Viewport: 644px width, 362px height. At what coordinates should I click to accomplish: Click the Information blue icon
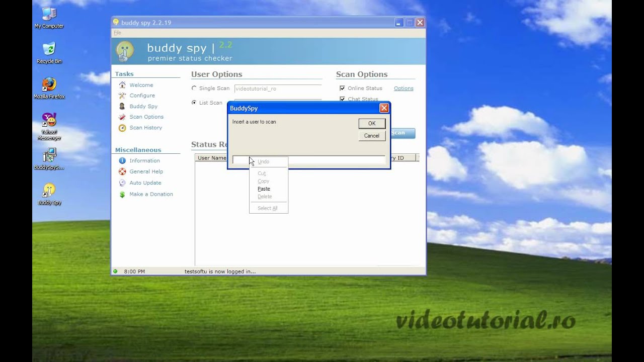[x=122, y=160]
